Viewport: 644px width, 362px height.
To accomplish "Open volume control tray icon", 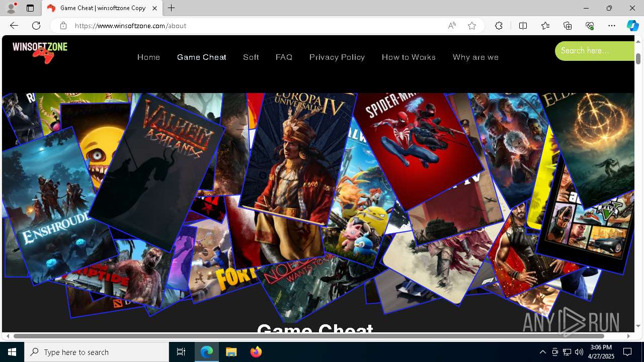I will pyautogui.click(x=579, y=352).
